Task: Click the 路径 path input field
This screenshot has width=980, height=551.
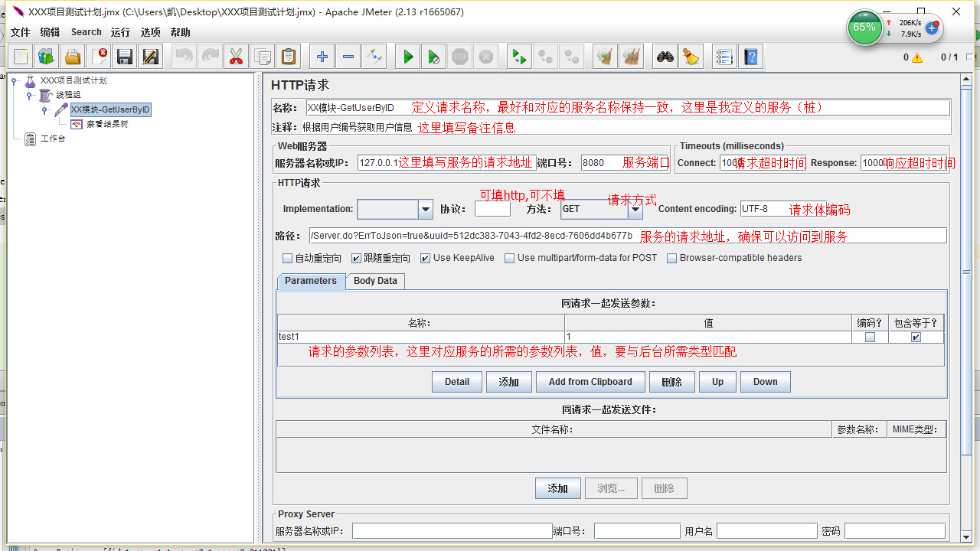Action: click(x=628, y=236)
